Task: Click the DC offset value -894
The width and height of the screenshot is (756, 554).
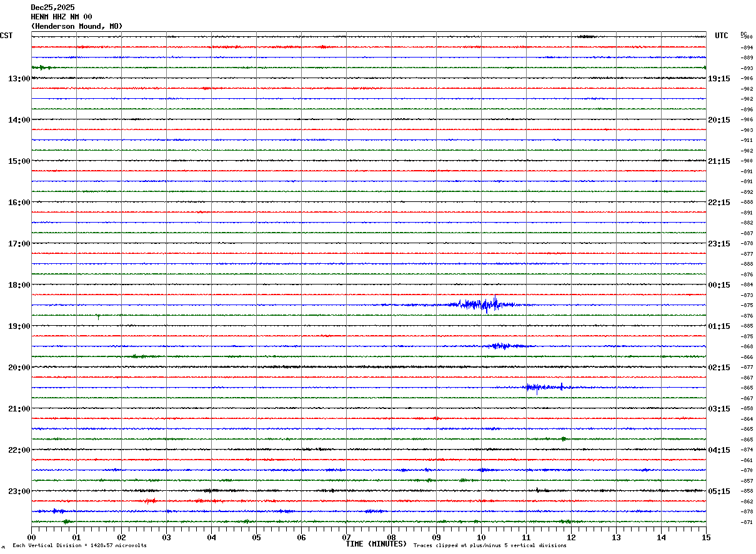Action: (747, 48)
